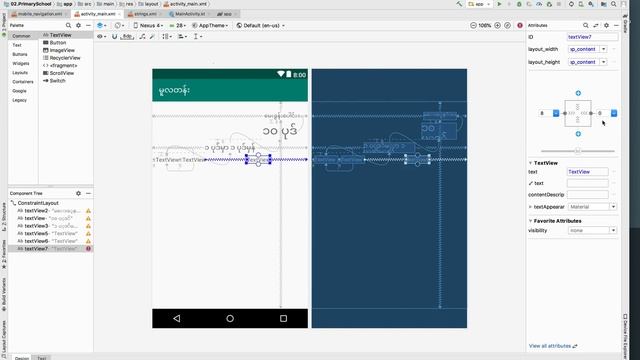Search inside the Palette panel

click(x=68, y=25)
